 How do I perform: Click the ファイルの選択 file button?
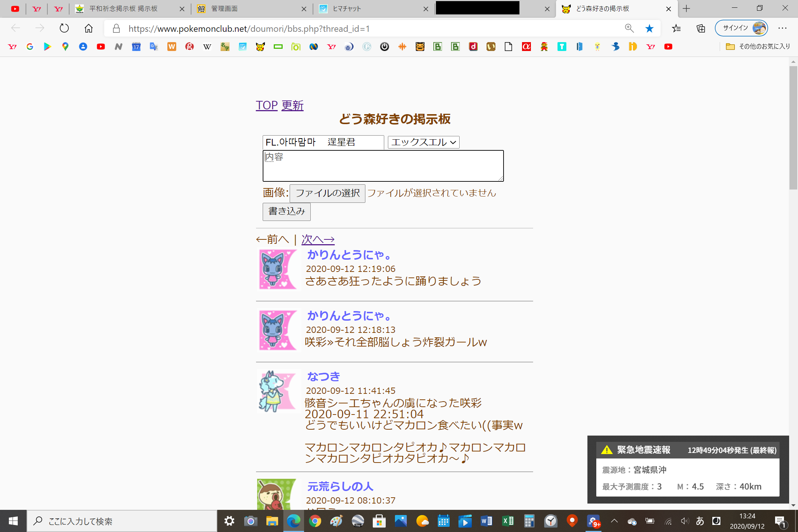coord(327,193)
